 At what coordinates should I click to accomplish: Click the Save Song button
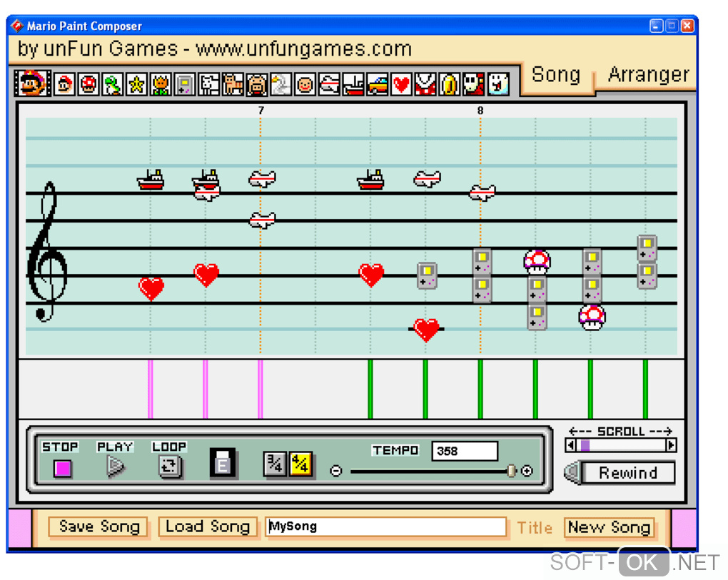coord(98,526)
